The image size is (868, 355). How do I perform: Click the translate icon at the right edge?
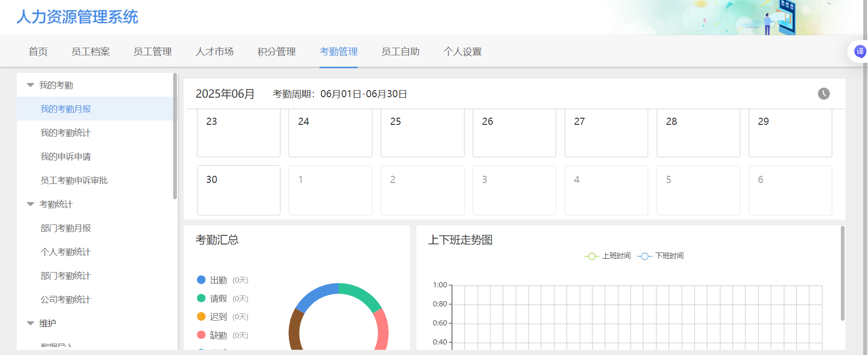pos(859,51)
